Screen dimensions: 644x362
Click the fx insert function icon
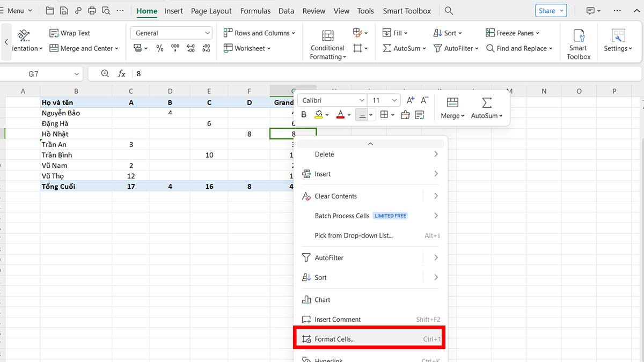point(121,74)
